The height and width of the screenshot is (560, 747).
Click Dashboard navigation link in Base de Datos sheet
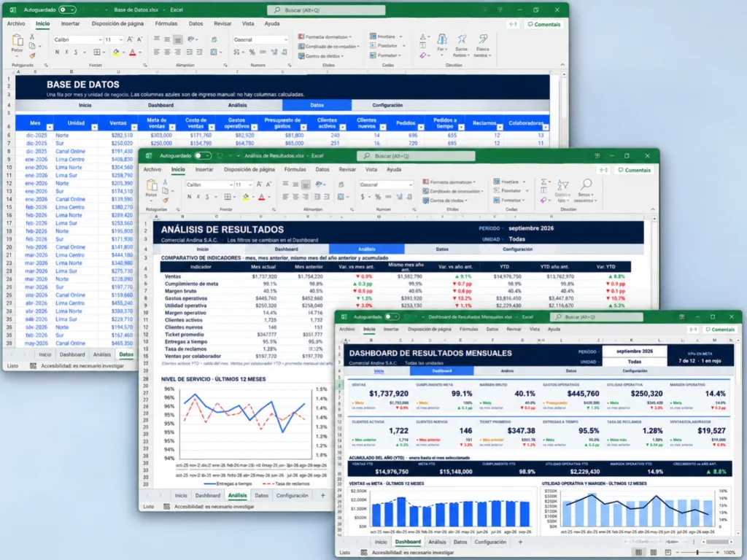coord(160,105)
